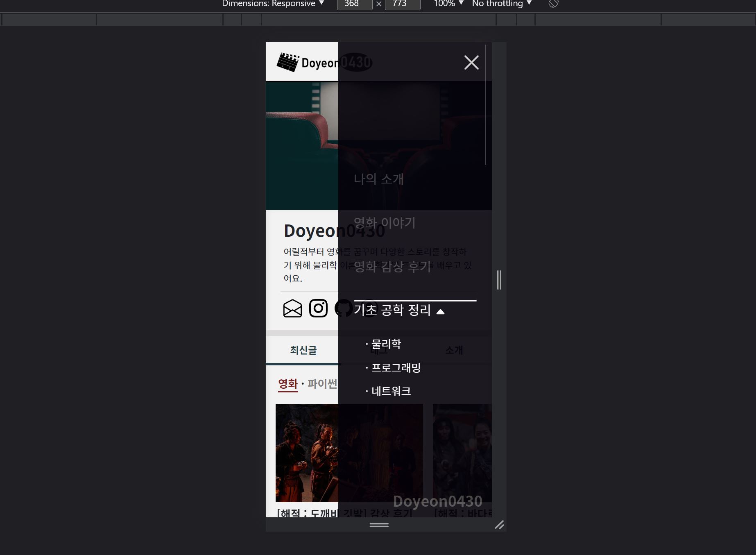Open the GitHub profile icon
Viewport: 756px width, 555px height.
point(344,308)
